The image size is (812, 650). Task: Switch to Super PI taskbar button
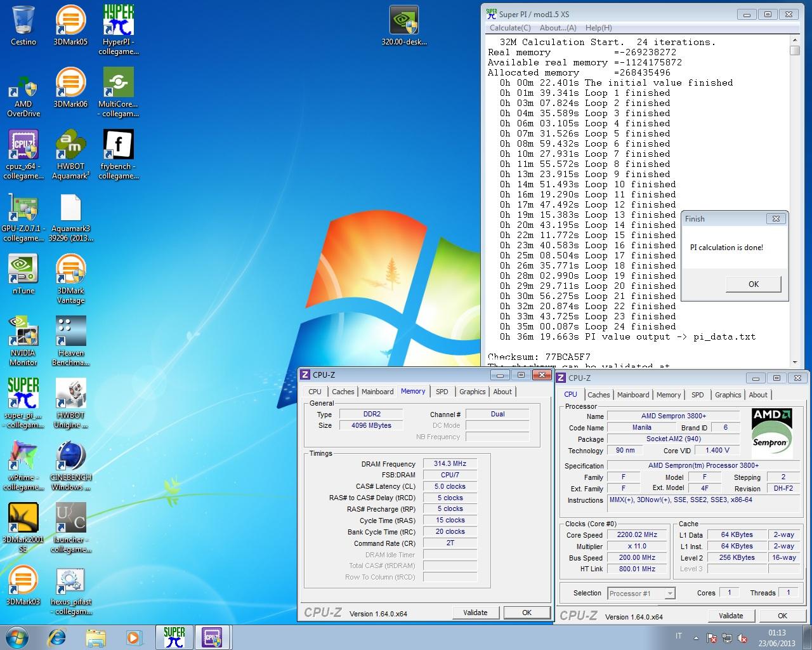click(x=174, y=637)
